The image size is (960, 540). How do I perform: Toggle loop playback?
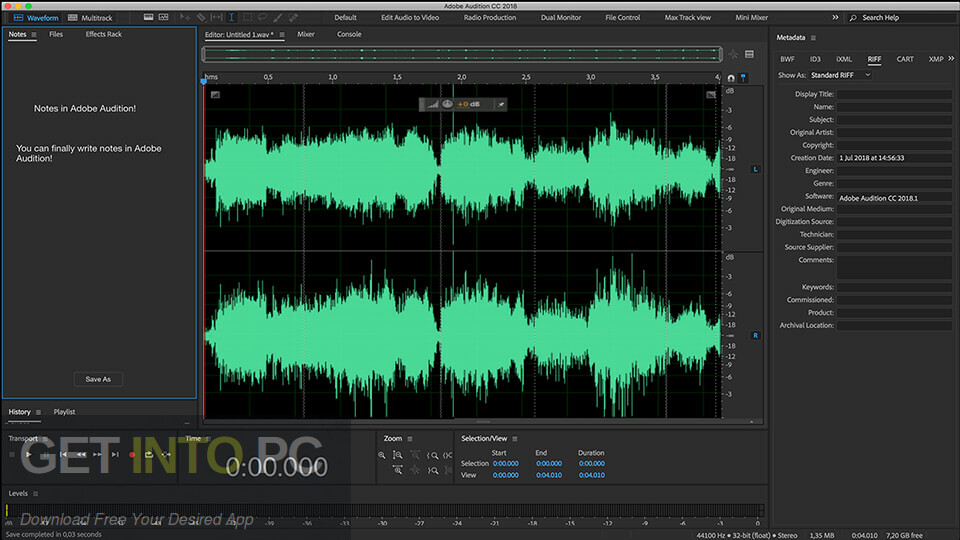point(149,455)
